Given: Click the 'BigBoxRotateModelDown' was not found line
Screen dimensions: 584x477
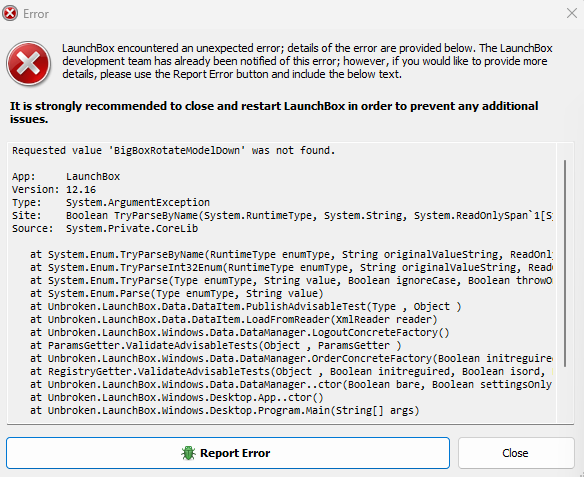Looking at the screenshot, I should 174,150.
